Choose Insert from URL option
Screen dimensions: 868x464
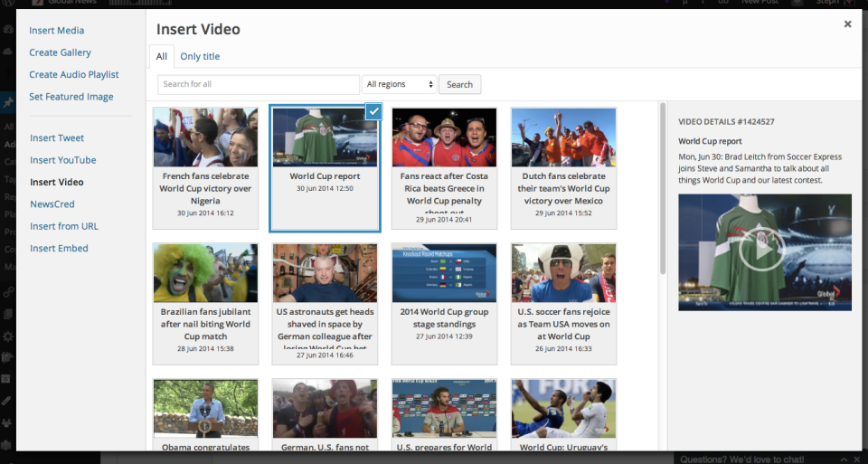[x=64, y=226]
